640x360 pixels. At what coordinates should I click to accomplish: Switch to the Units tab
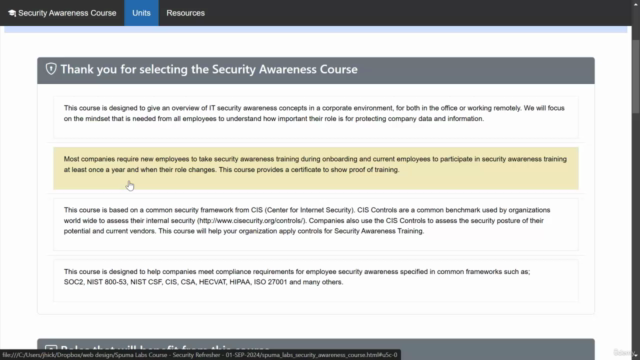pos(141,13)
